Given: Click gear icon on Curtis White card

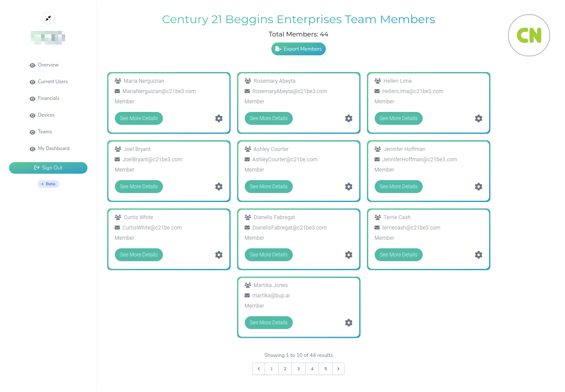Looking at the screenshot, I should click(219, 255).
